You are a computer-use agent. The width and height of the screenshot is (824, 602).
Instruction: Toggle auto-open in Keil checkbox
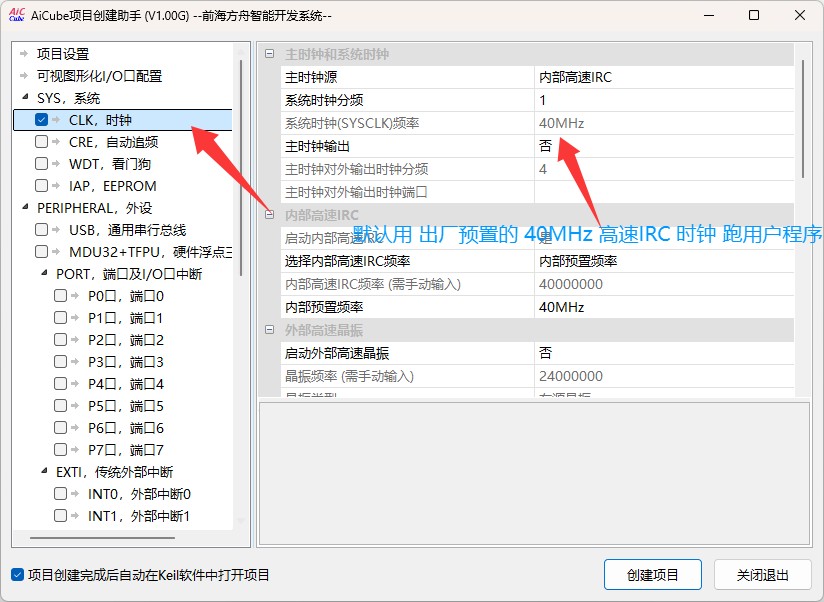(17, 575)
